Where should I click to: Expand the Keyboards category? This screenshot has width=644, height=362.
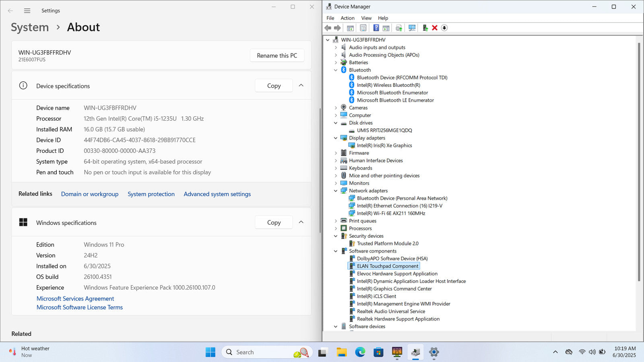click(x=336, y=168)
